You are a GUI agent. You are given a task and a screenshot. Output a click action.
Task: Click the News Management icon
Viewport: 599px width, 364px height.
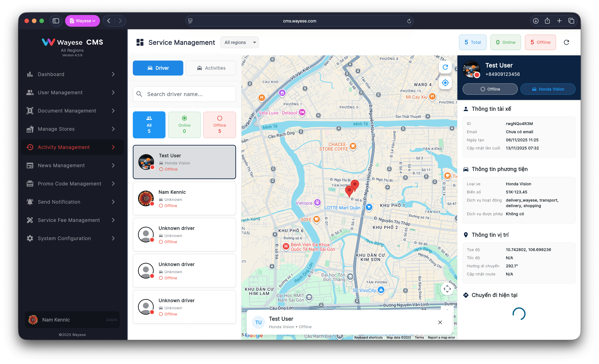click(x=30, y=165)
